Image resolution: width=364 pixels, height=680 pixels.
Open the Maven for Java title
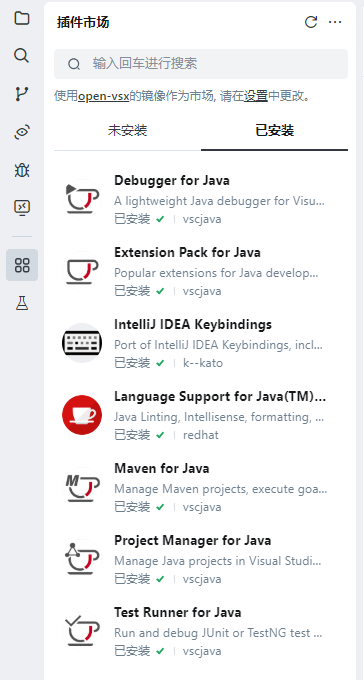pyautogui.click(x=162, y=468)
